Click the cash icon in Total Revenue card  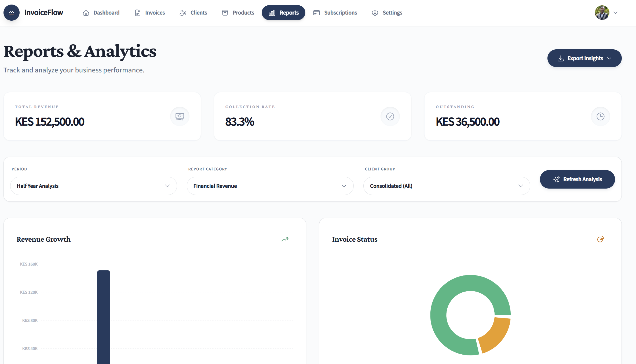click(180, 116)
